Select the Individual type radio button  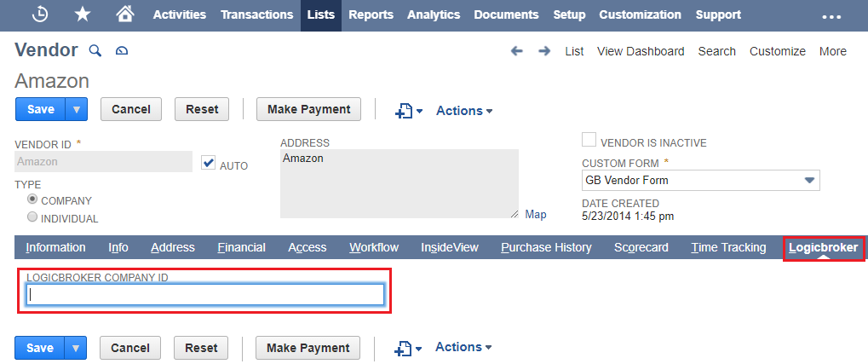[x=32, y=217]
